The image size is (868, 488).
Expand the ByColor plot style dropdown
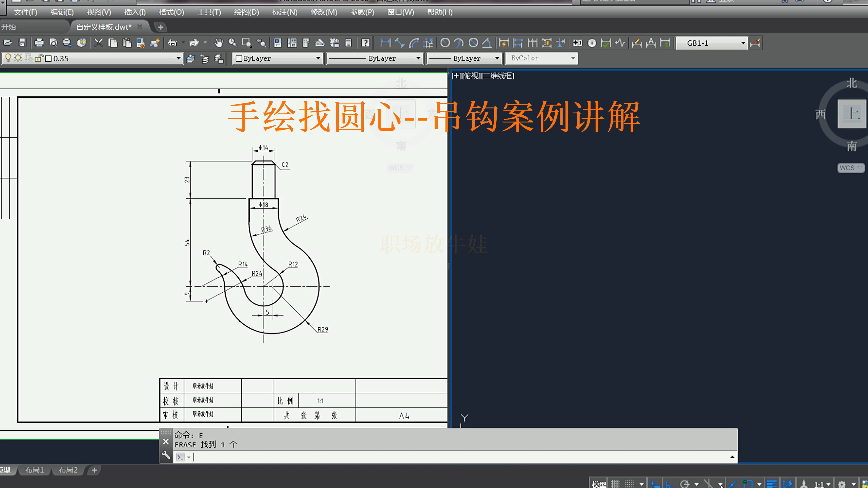[x=573, y=58]
